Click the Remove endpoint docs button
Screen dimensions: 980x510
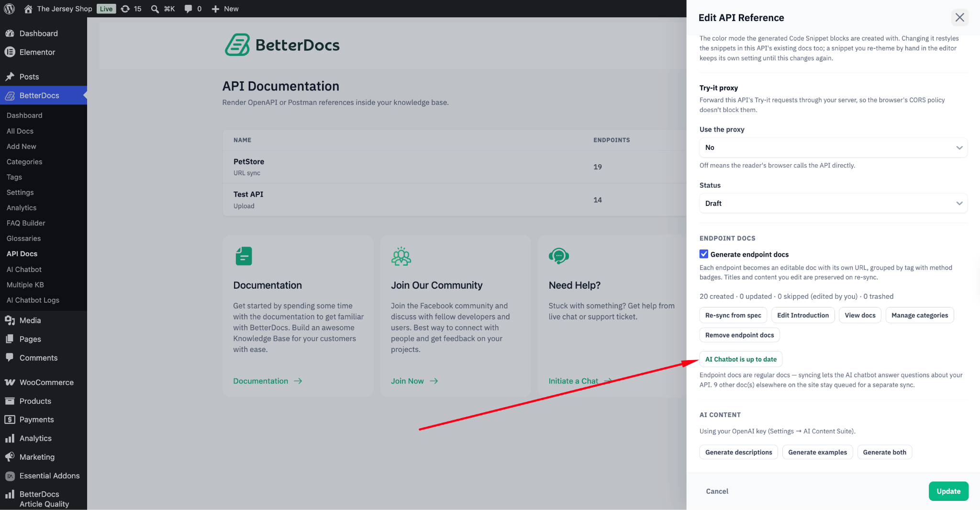pos(739,335)
